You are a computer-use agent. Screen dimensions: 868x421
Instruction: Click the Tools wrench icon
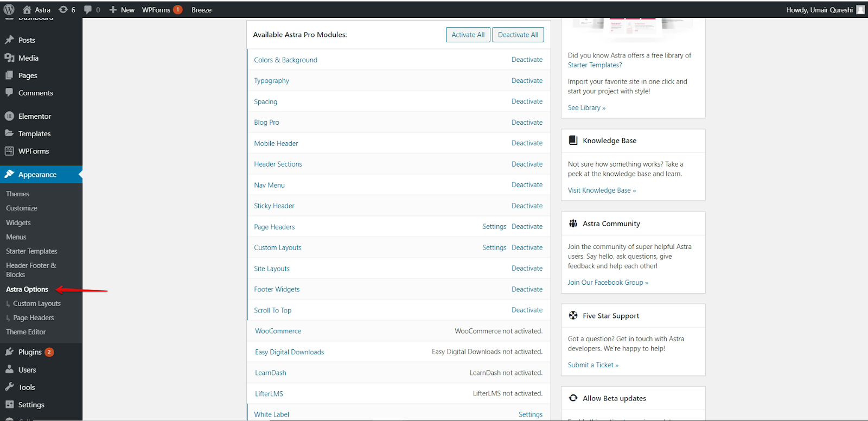tap(9, 387)
